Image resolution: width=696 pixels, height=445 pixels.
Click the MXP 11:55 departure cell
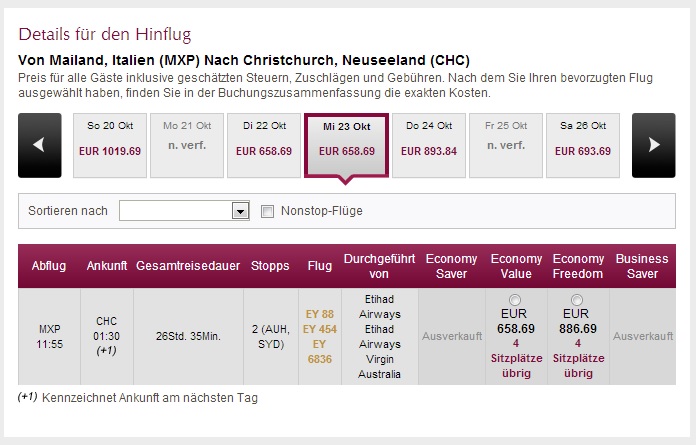click(49, 337)
